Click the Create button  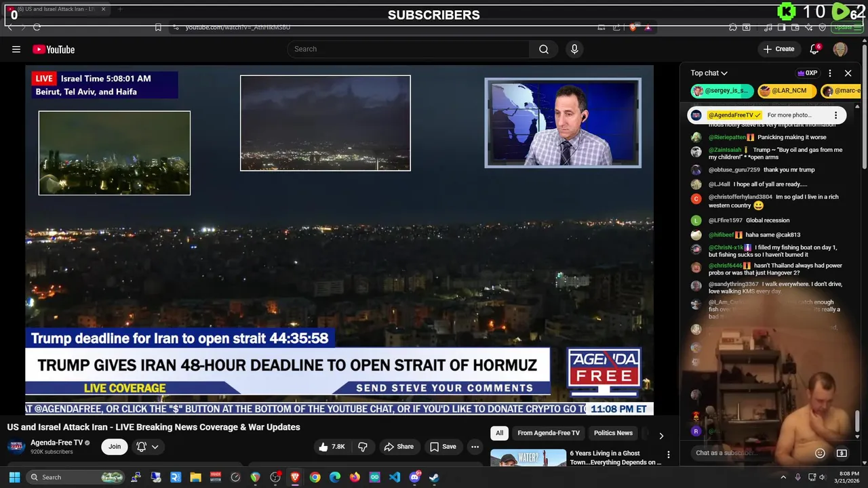(778, 49)
